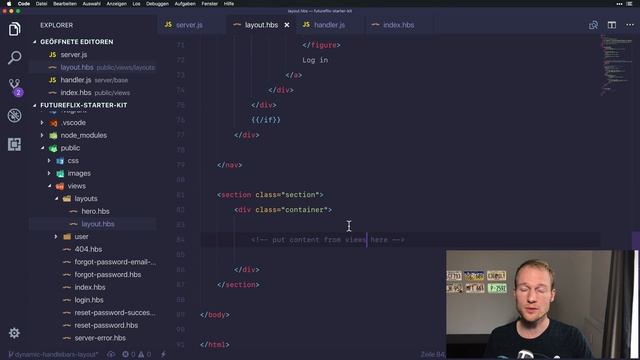Click the open changes icon in editor toolbar

(x=593, y=25)
